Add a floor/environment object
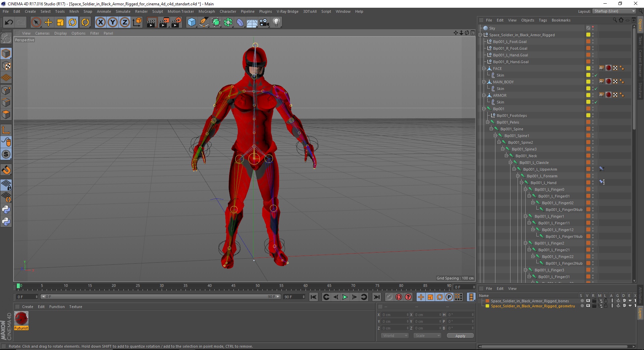The image size is (644, 350). 252,23
